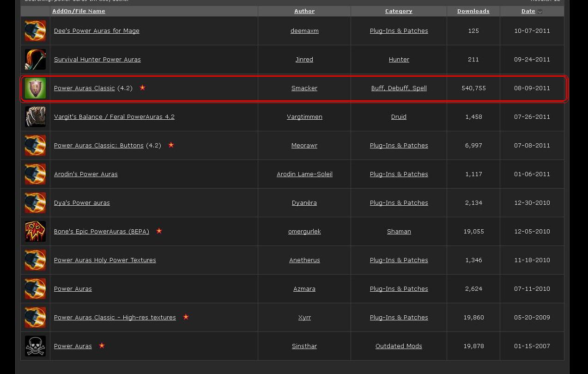Open the Vargit's Balance / Feral PowerAuras claw icon
This screenshot has width=588, height=374.
click(35, 117)
